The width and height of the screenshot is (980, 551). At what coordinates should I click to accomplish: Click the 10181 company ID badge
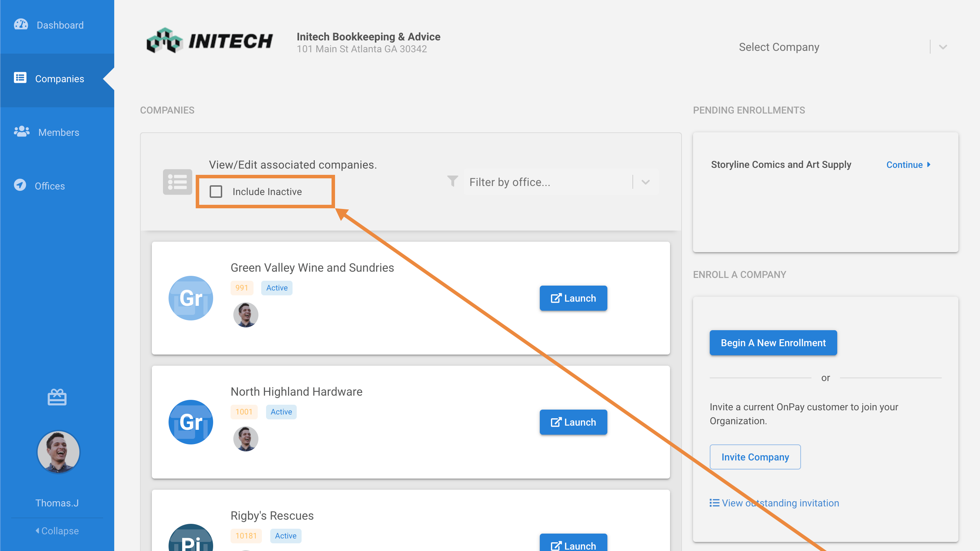click(x=246, y=536)
